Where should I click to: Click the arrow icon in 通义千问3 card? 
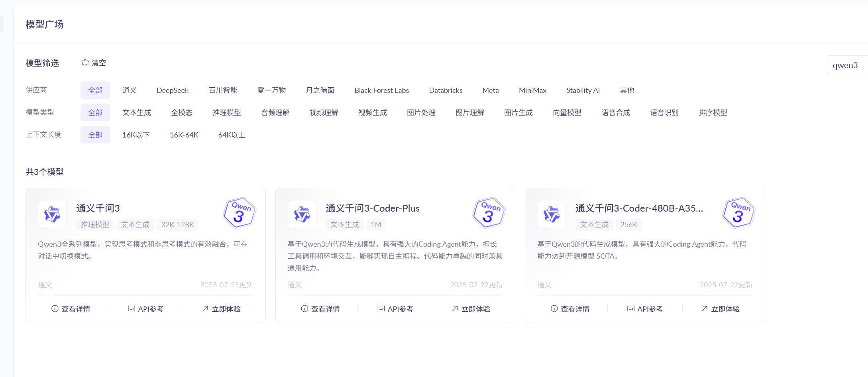pyautogui.click(x=205, y=308)
